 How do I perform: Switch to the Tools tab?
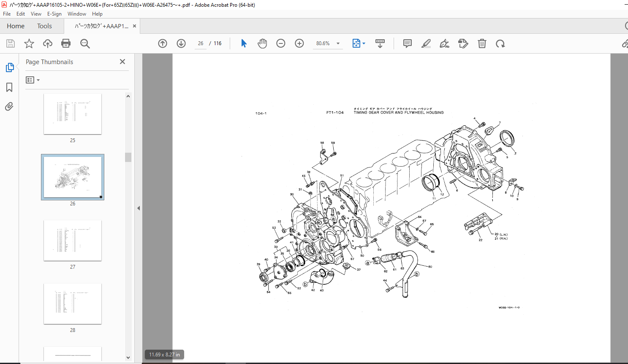pyautogui.click(x=44, y=26)
